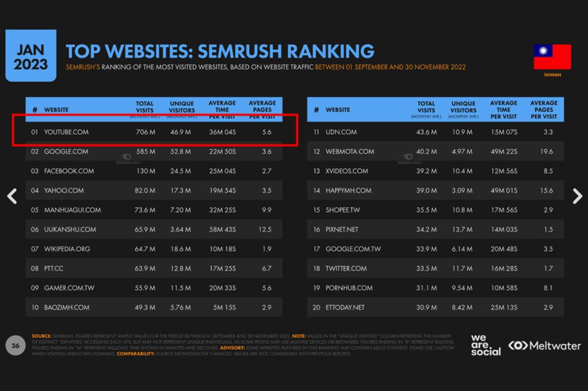588x391 pixels.
Task: Select SHOPEE.TW in the ranking
Action: tap(343, 210)
